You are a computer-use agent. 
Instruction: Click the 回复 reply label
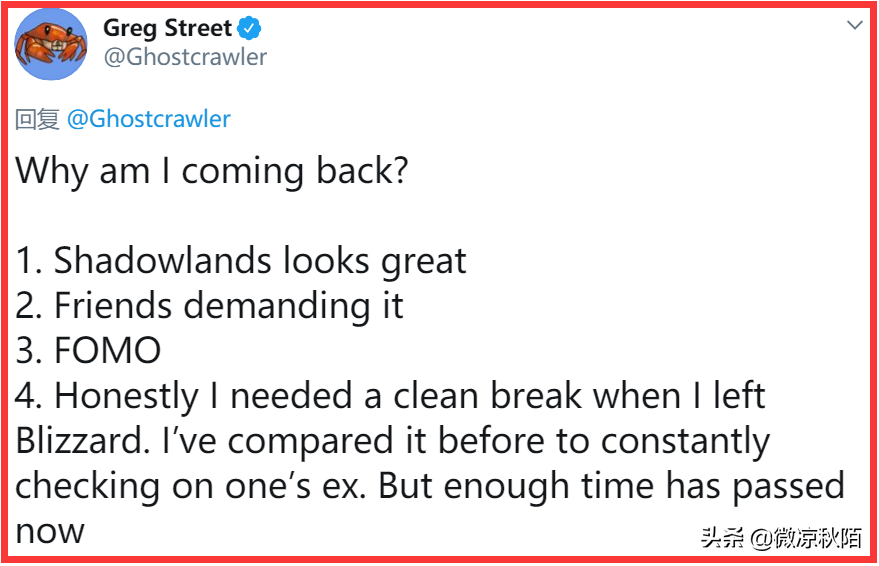(37, 119)
